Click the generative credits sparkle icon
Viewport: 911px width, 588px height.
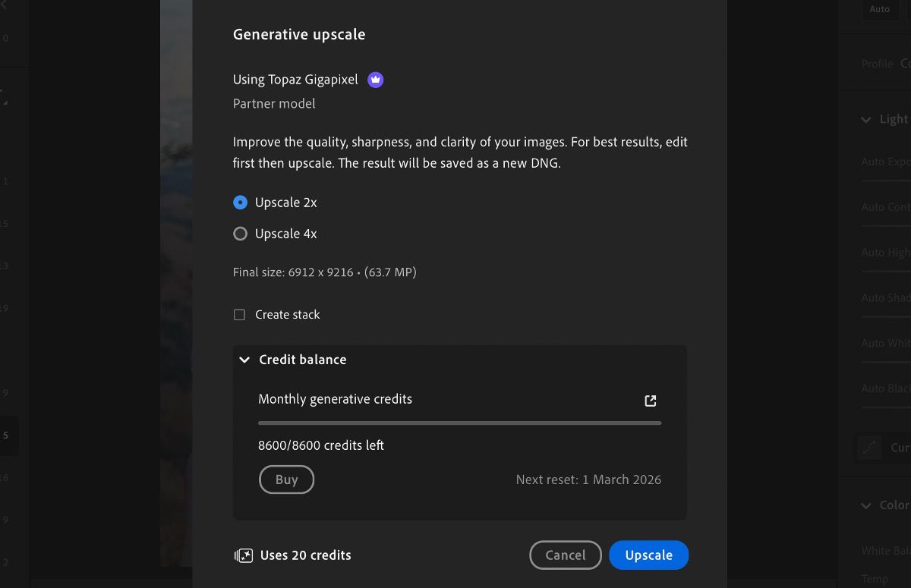coord(243,555)
